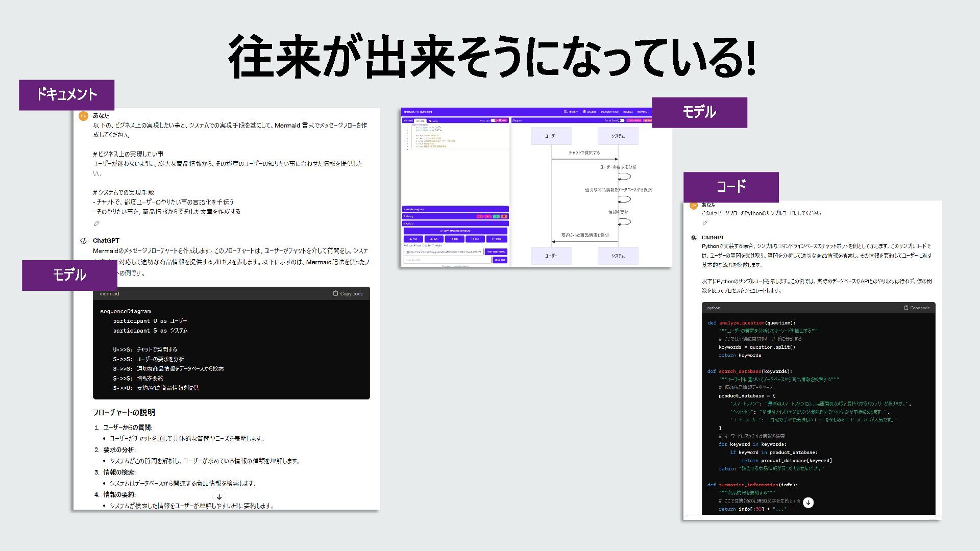The width and height of the screenshot is (980, 551).
Task: Open the Documentation menu item
Action: point(609,112)
